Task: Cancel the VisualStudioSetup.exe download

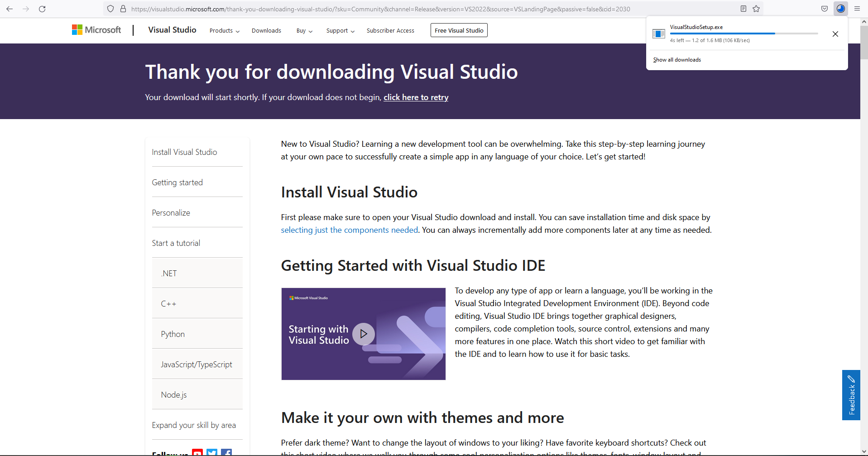Action: click(835, 34)
